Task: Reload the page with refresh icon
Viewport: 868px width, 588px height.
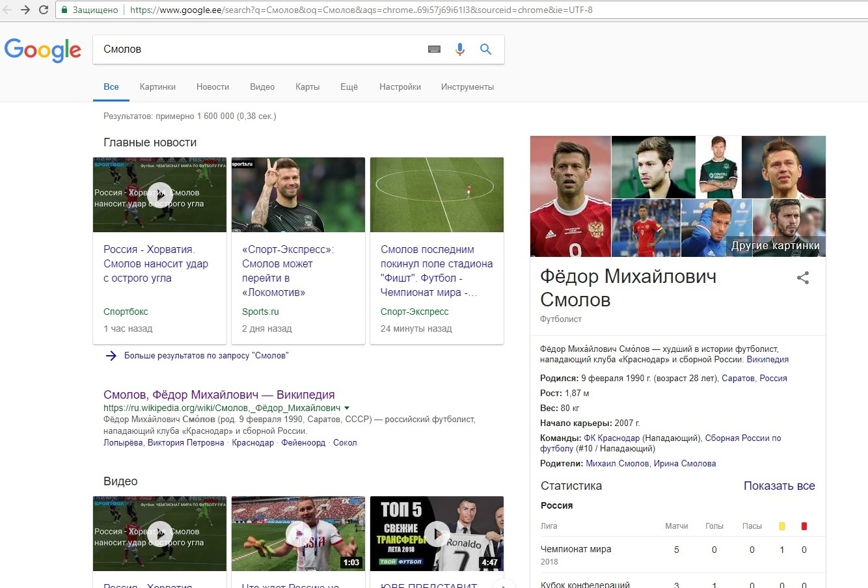Action: (44, 10)
